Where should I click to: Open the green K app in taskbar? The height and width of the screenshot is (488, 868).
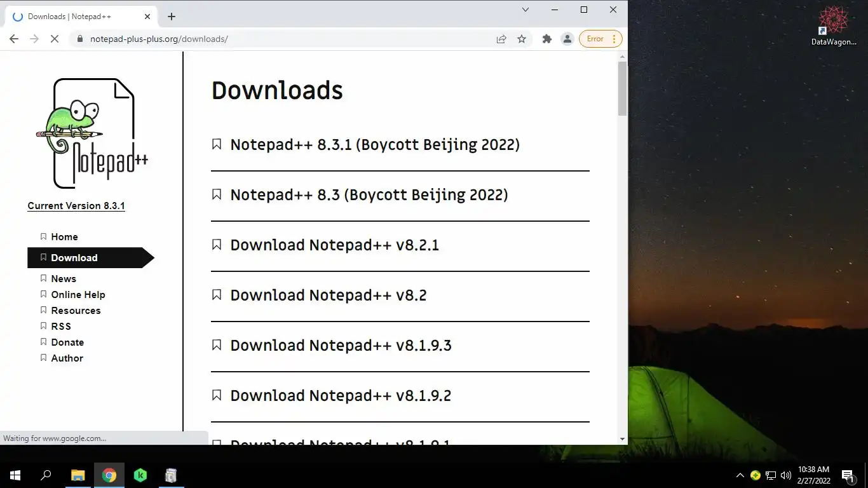pyautogui.click(x=140, y=475)
